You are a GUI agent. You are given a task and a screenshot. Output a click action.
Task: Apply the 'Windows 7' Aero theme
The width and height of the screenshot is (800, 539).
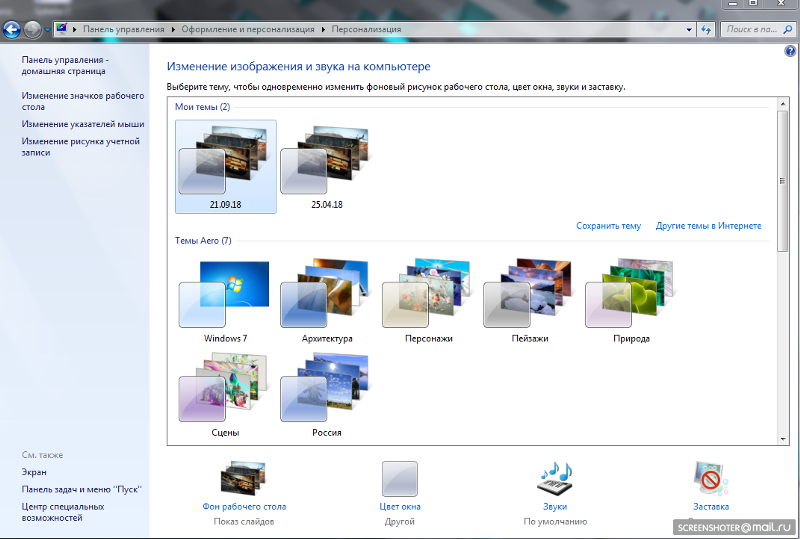click(225, 301)
